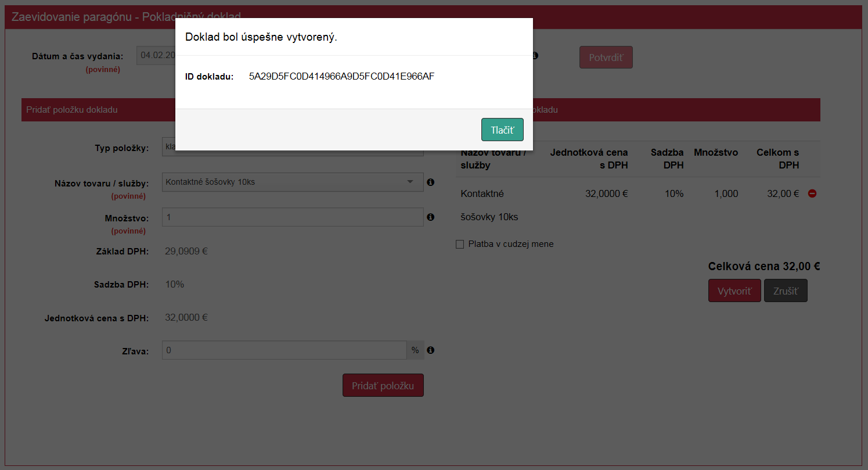Click the Sadzba DPH value 10% in the form
Screen dimensions: 868x470
tap(175, 285)
